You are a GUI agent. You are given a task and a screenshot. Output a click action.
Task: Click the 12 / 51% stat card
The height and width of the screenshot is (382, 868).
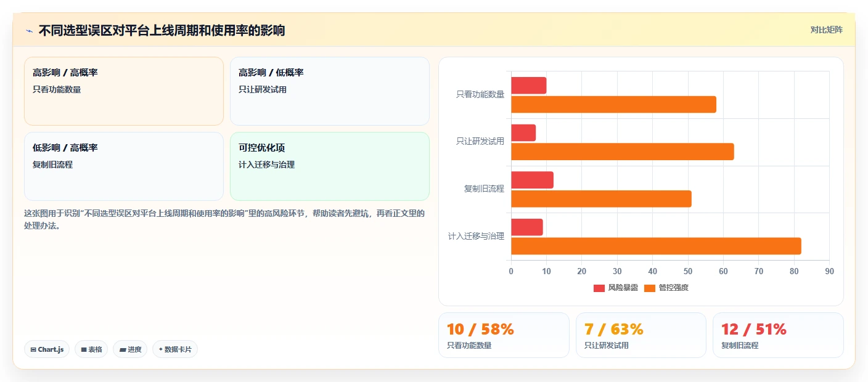click(778, 335)
